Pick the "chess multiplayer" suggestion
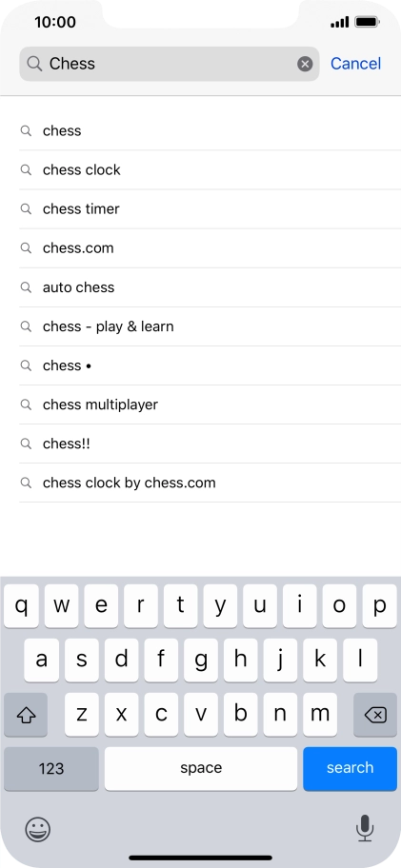401x868 pixels. 210,404
